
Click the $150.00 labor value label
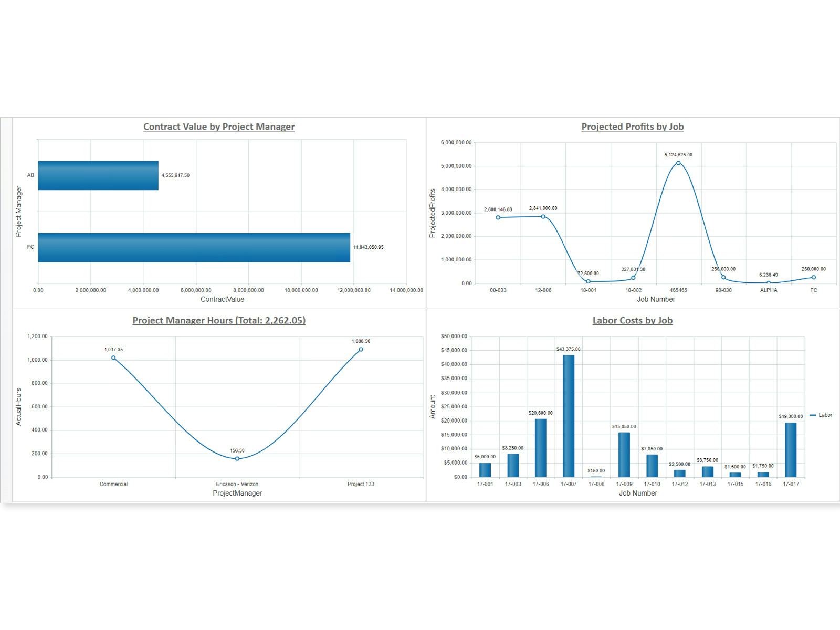(596, 471)
